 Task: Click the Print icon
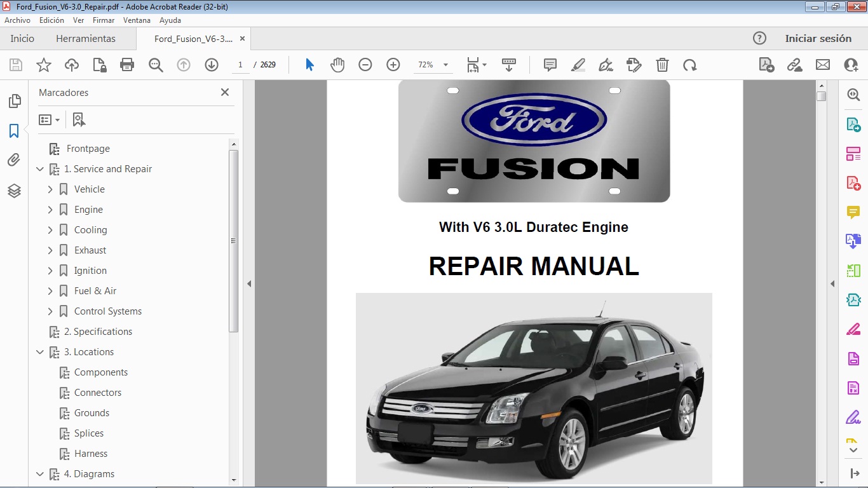click(x=126, y=64)
